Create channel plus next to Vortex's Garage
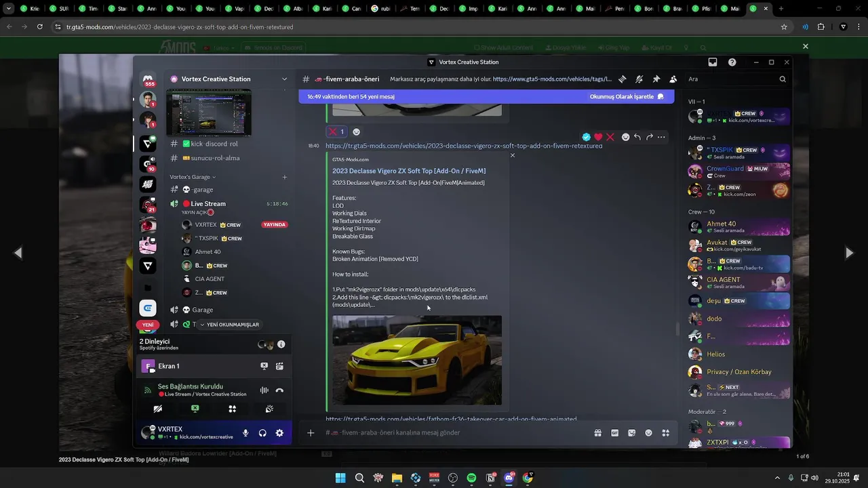This screenshot has width=868, height=488. tap(285, 177)
